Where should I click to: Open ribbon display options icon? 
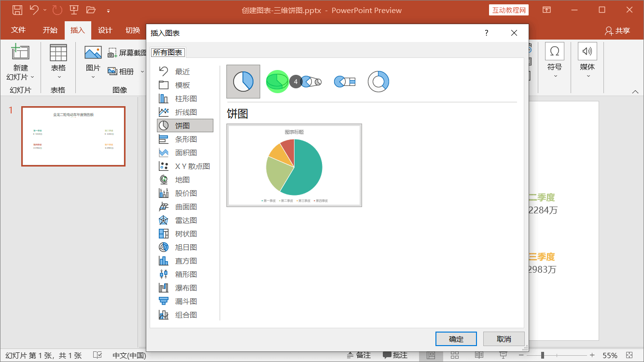(x=546, y=10)
